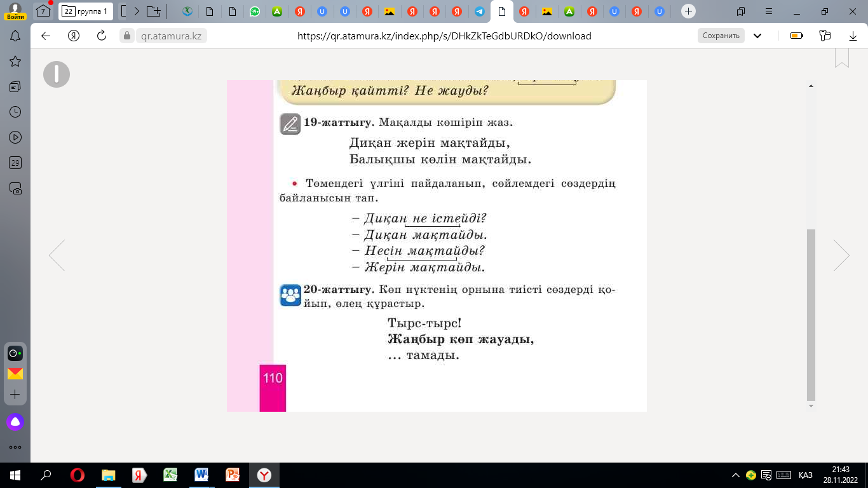
Task: Click the text "Несін мақтайды?"
Action: [x=424, y=251]
